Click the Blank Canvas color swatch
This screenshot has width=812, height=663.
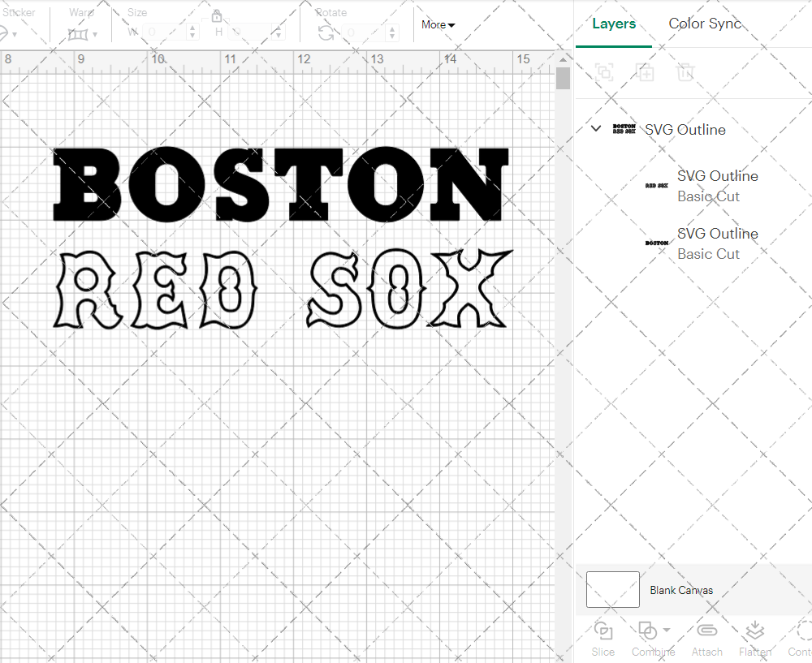(x=612, y=589)
